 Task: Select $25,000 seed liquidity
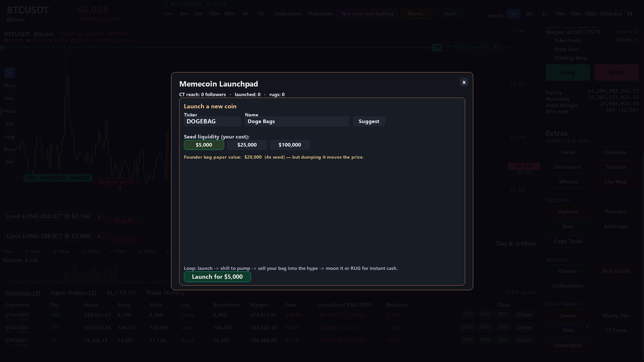click(247, 145)
